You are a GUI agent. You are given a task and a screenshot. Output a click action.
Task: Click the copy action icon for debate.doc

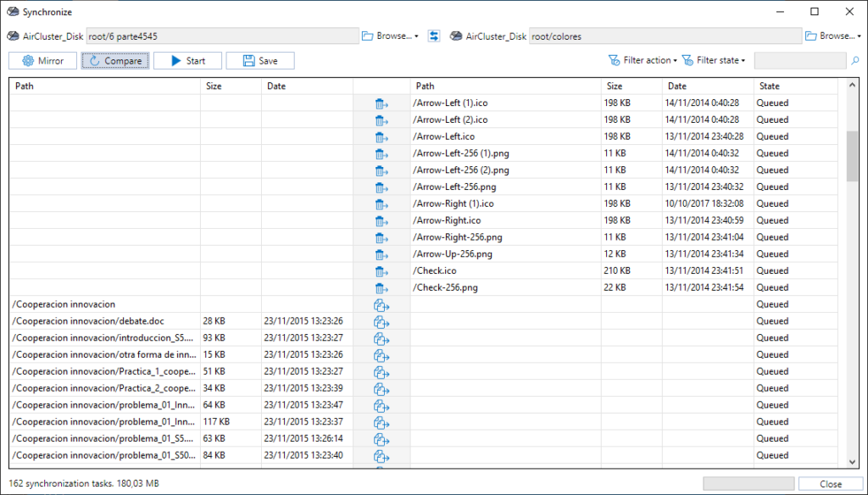pyautogui.click(x=381, y=322)
